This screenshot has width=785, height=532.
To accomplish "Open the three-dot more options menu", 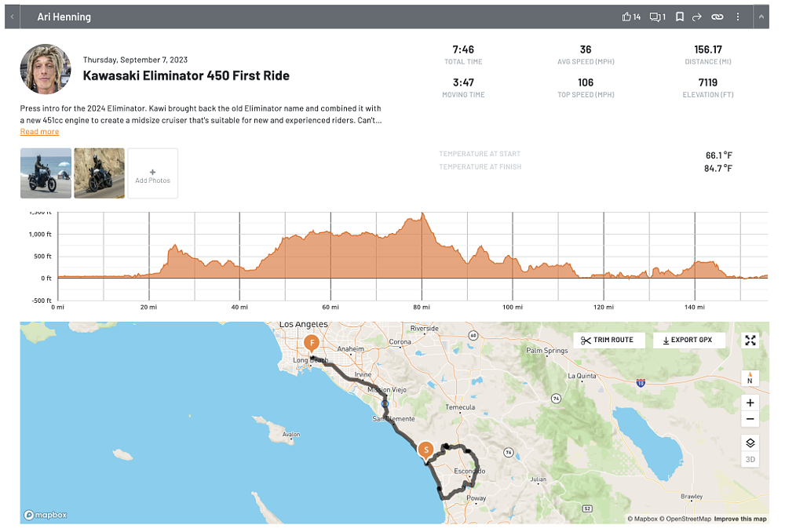I will click(x=738, y=16).
